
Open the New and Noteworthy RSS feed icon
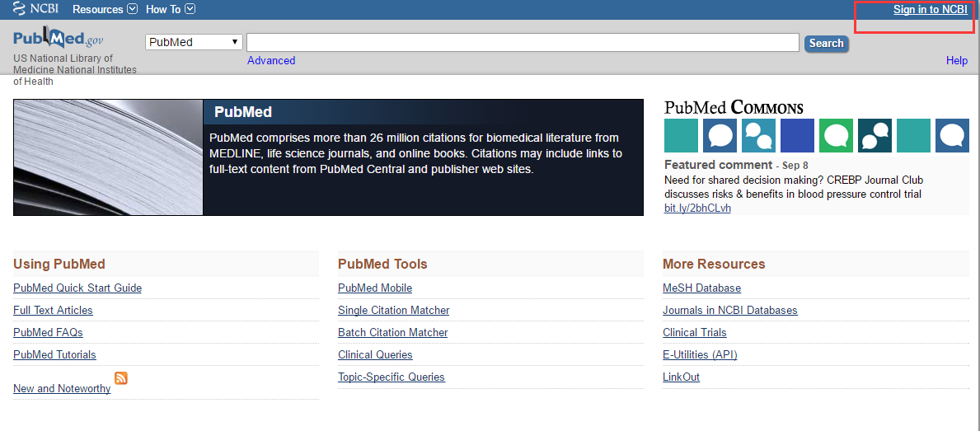[121, 378]
